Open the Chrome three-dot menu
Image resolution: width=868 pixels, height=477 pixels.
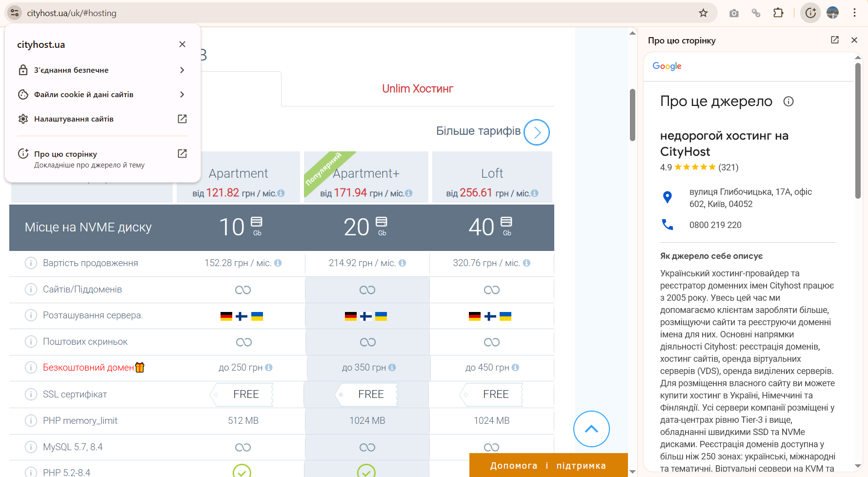[854, 13]
